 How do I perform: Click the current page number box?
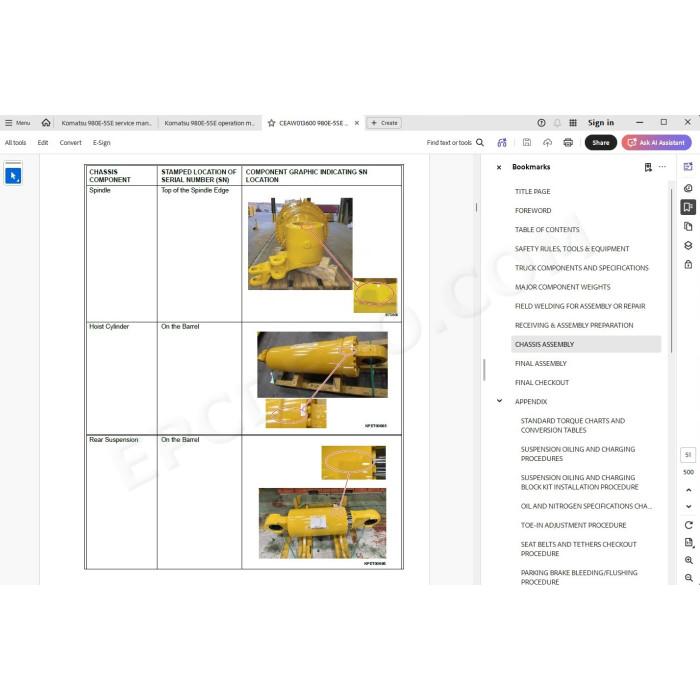tap(688, 455)
